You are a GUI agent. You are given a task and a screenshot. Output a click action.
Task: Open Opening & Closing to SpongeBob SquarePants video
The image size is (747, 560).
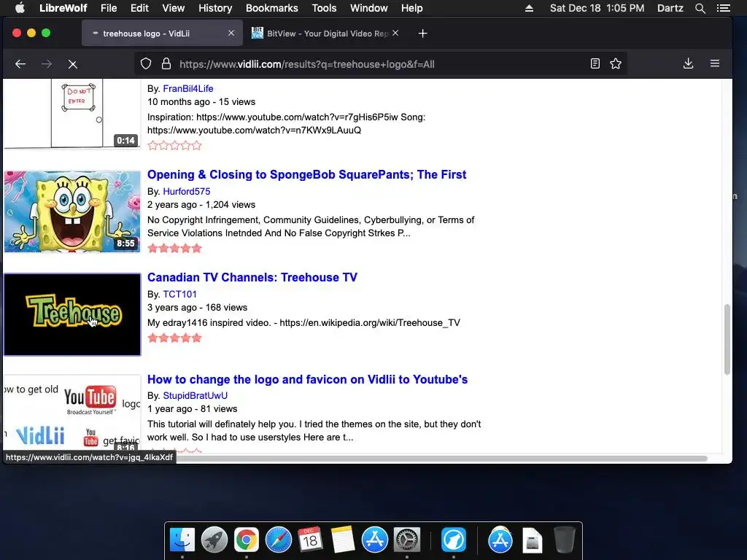tap(306, 174)
